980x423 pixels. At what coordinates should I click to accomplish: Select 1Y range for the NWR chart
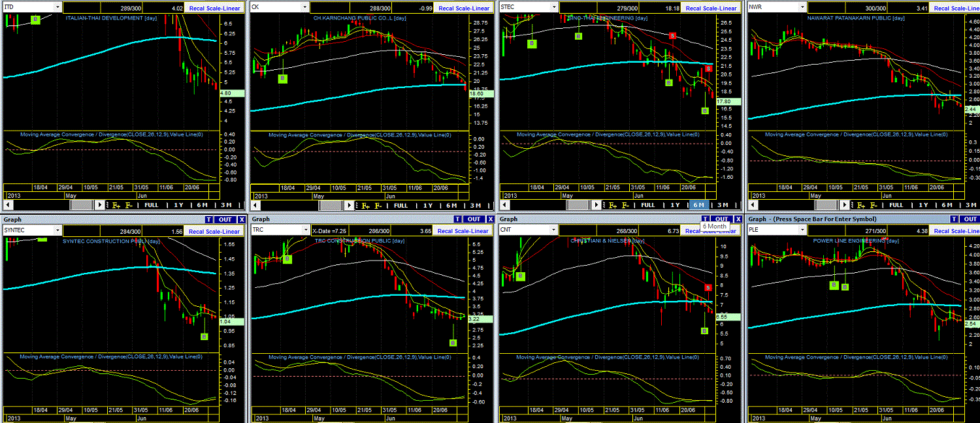pyautogui.click(x=923, y=205)
